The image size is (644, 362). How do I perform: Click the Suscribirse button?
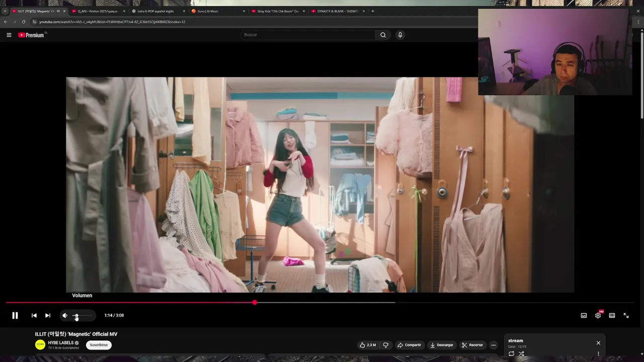pyautogui.click(x=99, y=345)
